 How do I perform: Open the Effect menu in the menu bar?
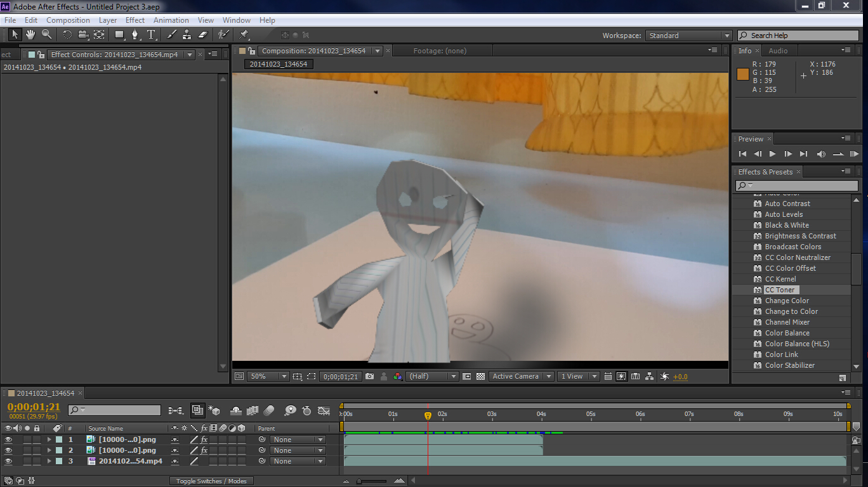point(135,20)
